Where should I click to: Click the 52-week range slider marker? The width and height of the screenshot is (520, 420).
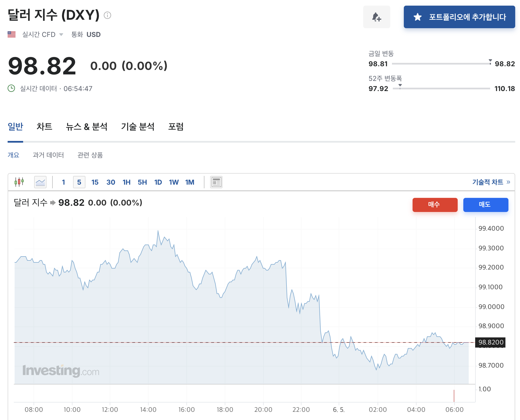pos(400,86)
